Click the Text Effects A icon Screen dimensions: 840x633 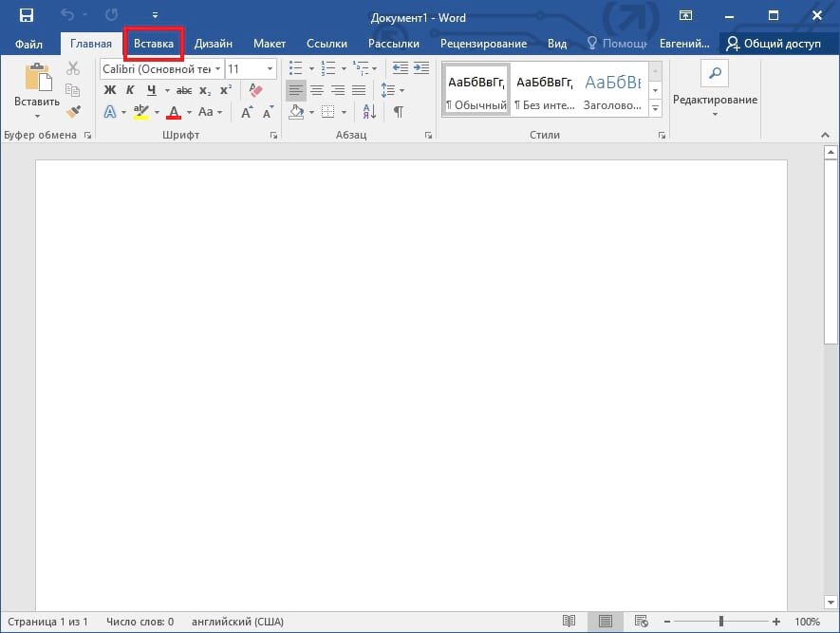[x=110, y=112]
